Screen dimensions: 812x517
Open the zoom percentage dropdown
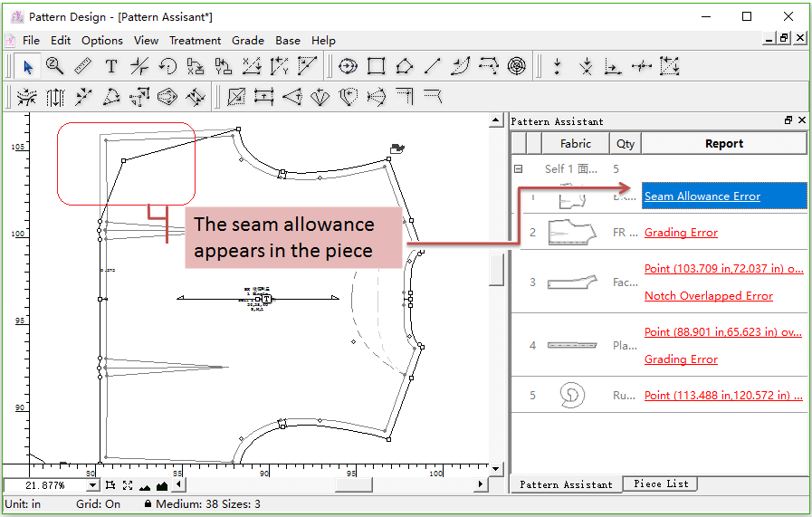click(x=92, y=486)
